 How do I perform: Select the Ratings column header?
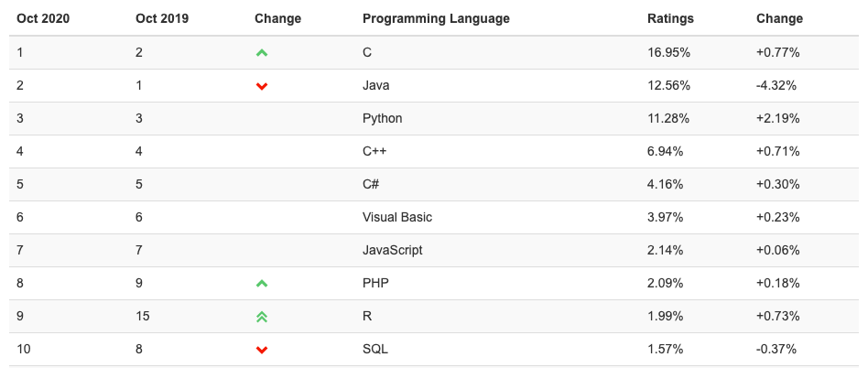670,19
